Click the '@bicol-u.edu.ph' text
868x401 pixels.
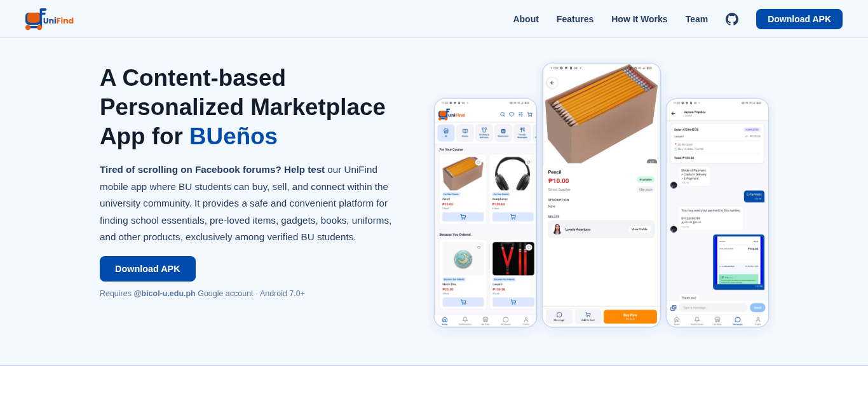pyautogui.click(x=165, y=293)
